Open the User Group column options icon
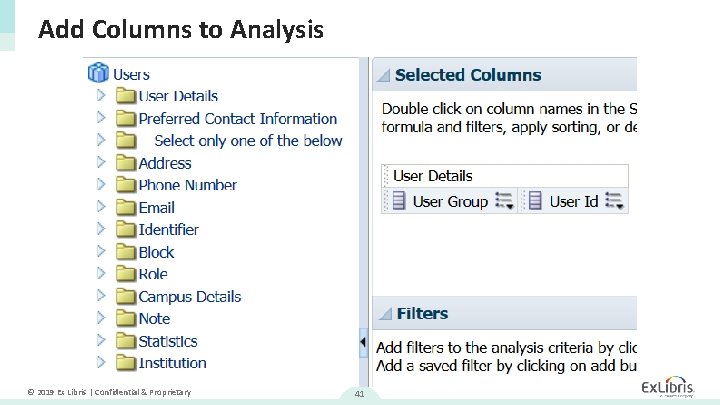Image resolution: width=720 pixels, height=405 pixels. pyautogui.click(x=504, y=202)
